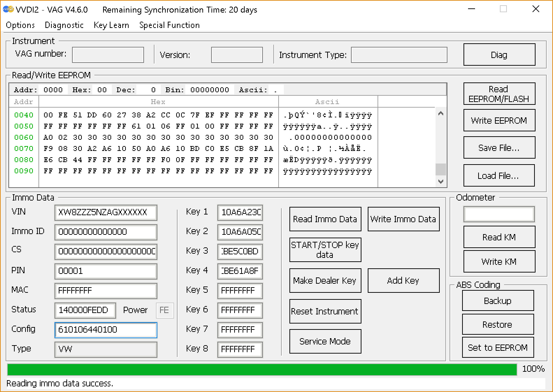Click the hex viewer scroll down arrow
Image resolution: width=553 pixels, height=392 pixels.
441,181
